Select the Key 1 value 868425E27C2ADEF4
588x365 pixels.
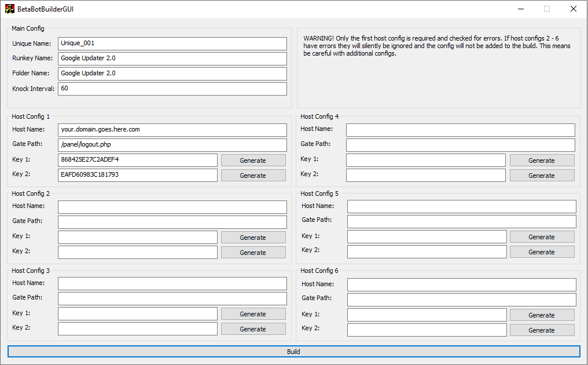pos(137,160)
